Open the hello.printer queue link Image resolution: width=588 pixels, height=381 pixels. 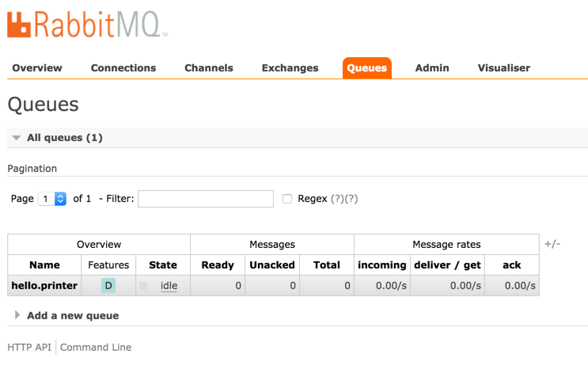tap(44, 285)
